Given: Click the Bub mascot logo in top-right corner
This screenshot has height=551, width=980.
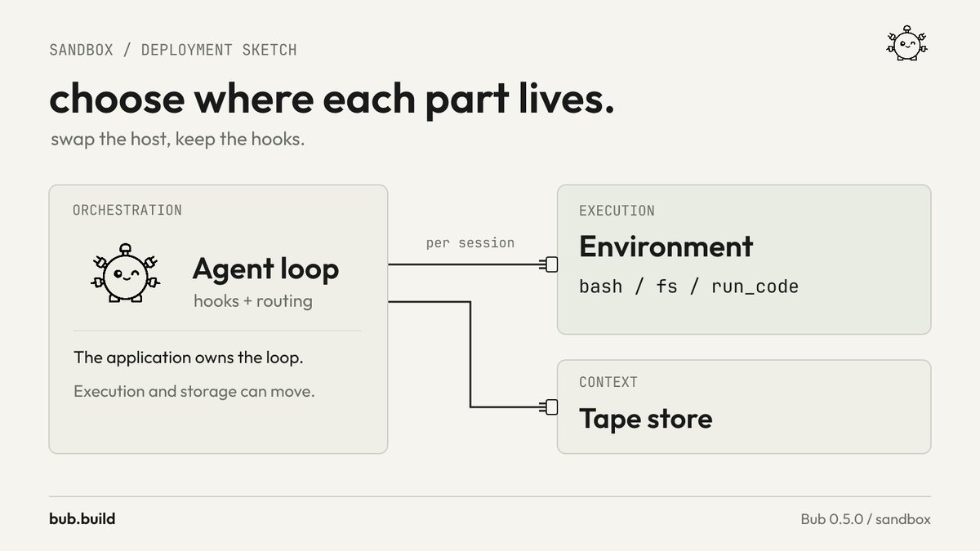Looking at the screenshot, I should pos(908,43).
